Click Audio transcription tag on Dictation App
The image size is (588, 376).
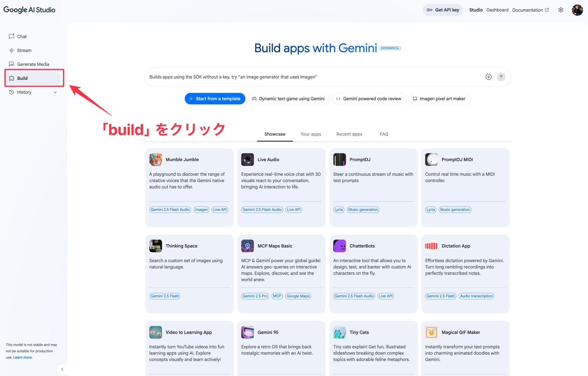tap(476, 296)
